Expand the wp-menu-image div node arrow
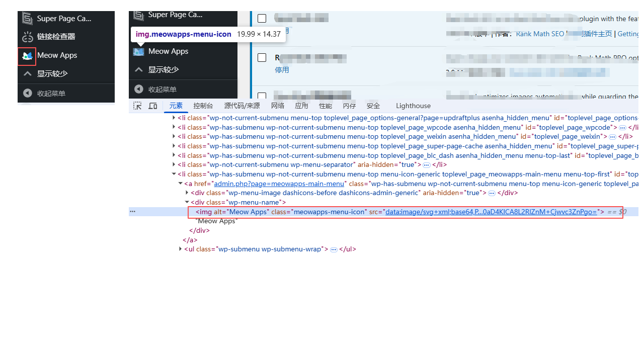This screenshot has height=362, width=644. click(x=187, y=193)
